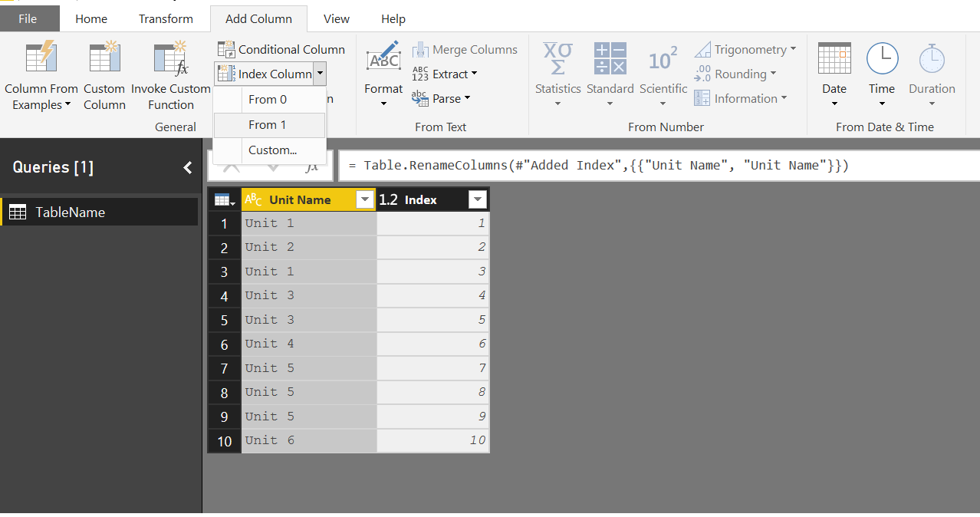Select row number 10 header
Screen dimensions: 980x517
(224, 440)
